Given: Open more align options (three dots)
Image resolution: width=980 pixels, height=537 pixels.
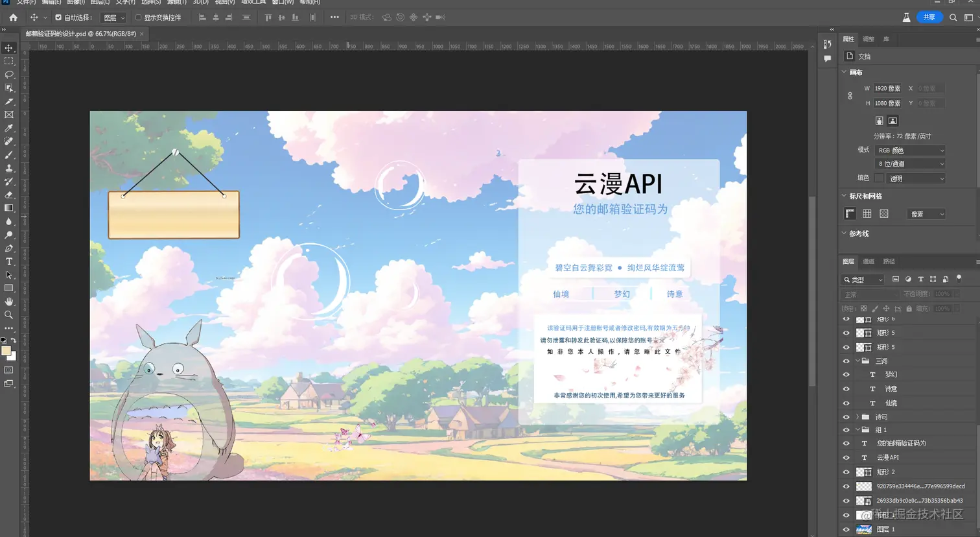Looking at the screenshot, I should (x=334, y=18).
